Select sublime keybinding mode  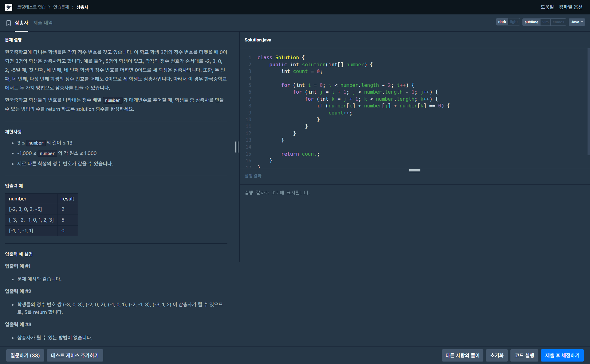(x=531, y=22)
